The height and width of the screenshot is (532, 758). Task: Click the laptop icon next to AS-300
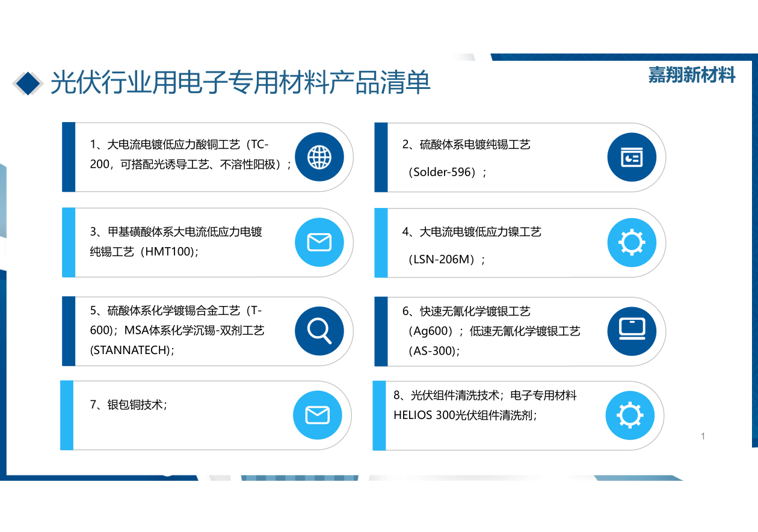click(x=631, y=331)
